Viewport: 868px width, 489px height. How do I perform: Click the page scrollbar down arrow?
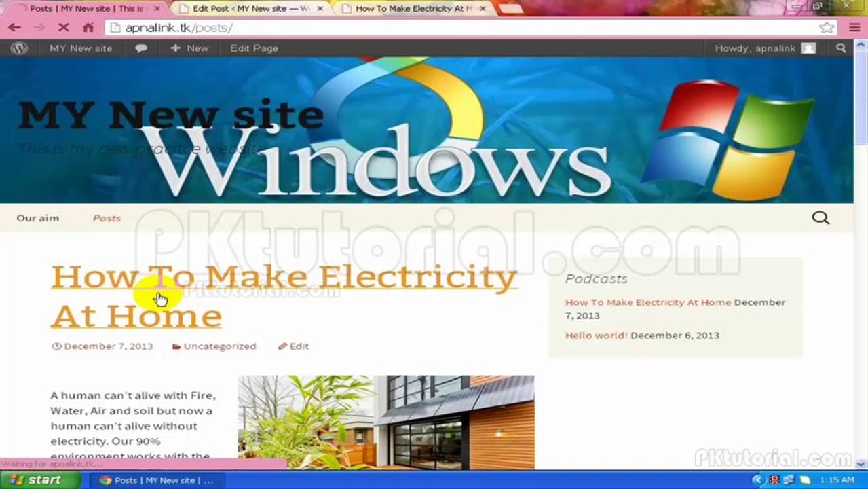(861, 464)
